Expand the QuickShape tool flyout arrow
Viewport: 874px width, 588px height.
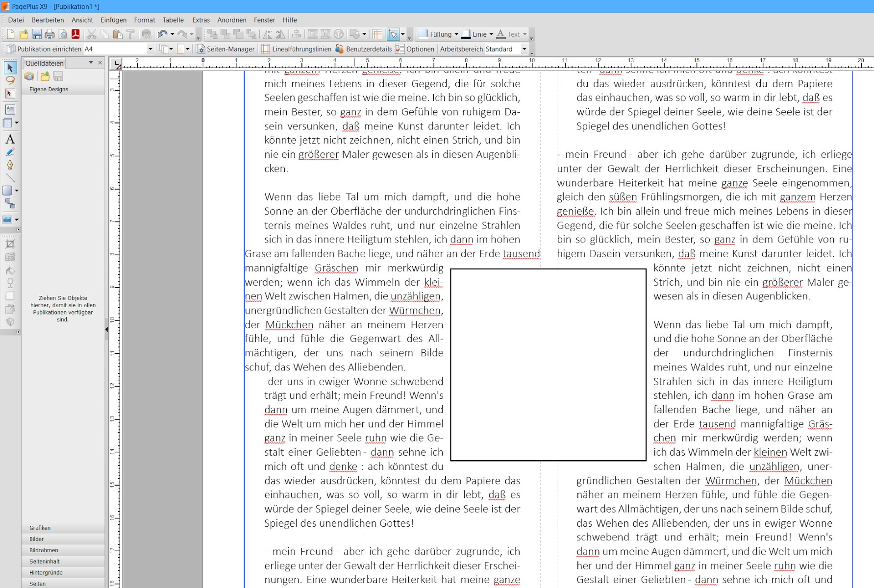point(17,191)
